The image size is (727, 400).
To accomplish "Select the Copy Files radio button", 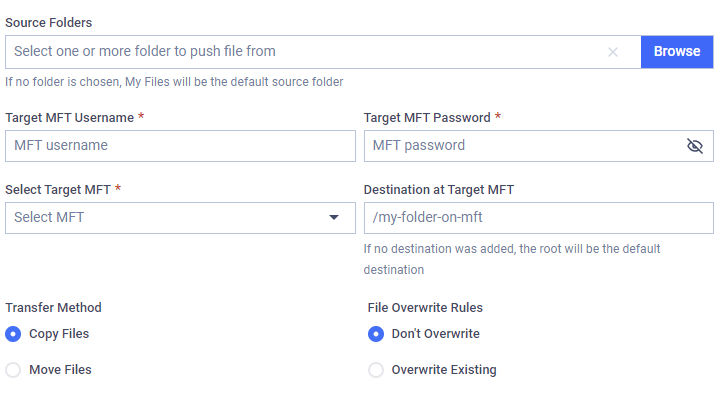I will point(13,334).
